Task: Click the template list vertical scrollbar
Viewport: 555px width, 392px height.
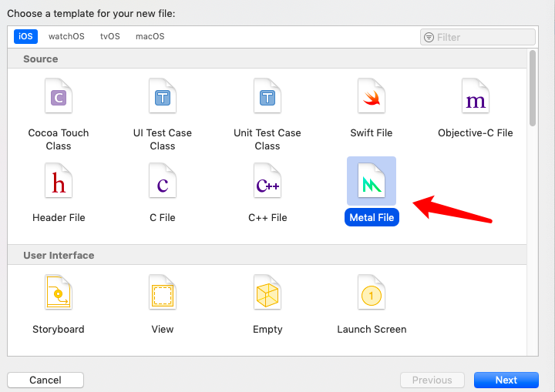Action: point(532,89)
